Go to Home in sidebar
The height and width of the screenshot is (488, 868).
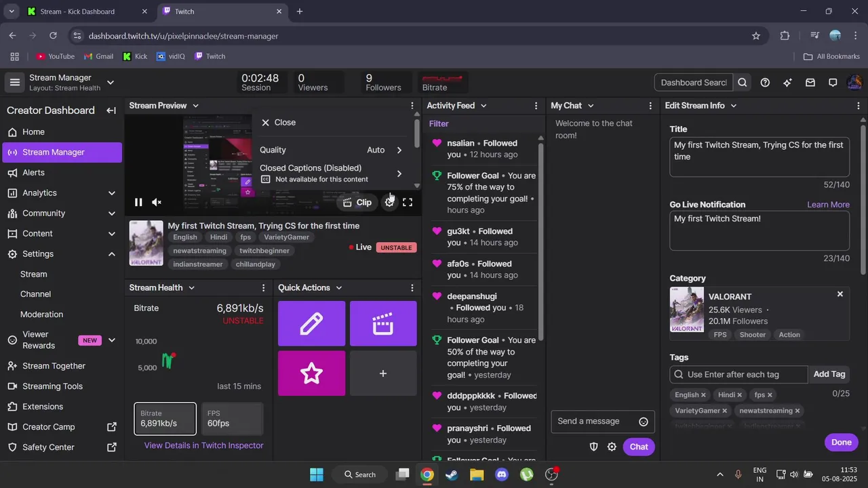coord(61,132)
